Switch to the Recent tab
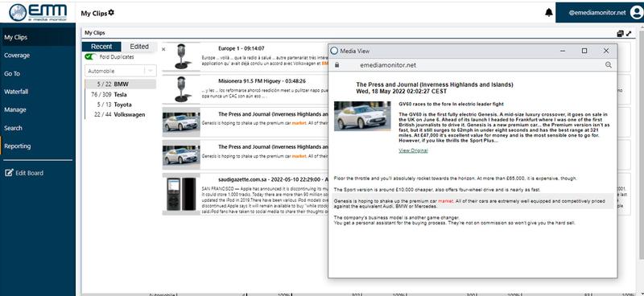This screenshot has height=296, width=644. point(101,47)
